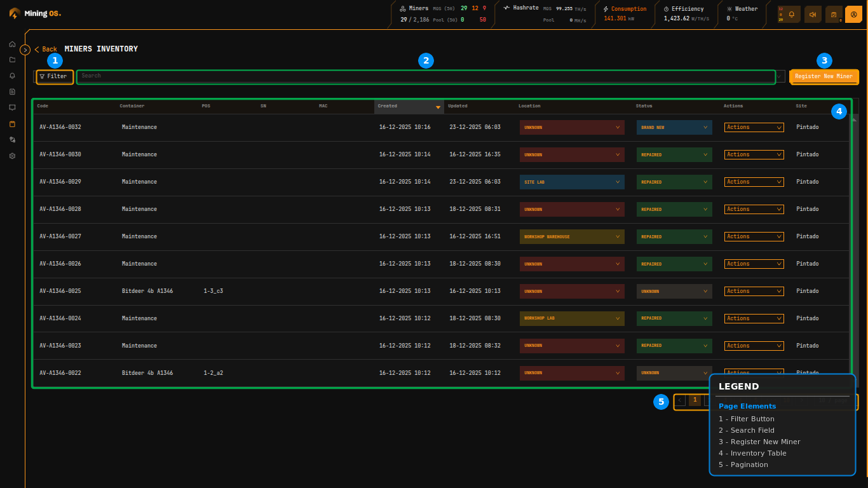Open the Home icon in the sidebar
Image resolution: width=868 pixels, height=488 pixels.
pos(11,44)
